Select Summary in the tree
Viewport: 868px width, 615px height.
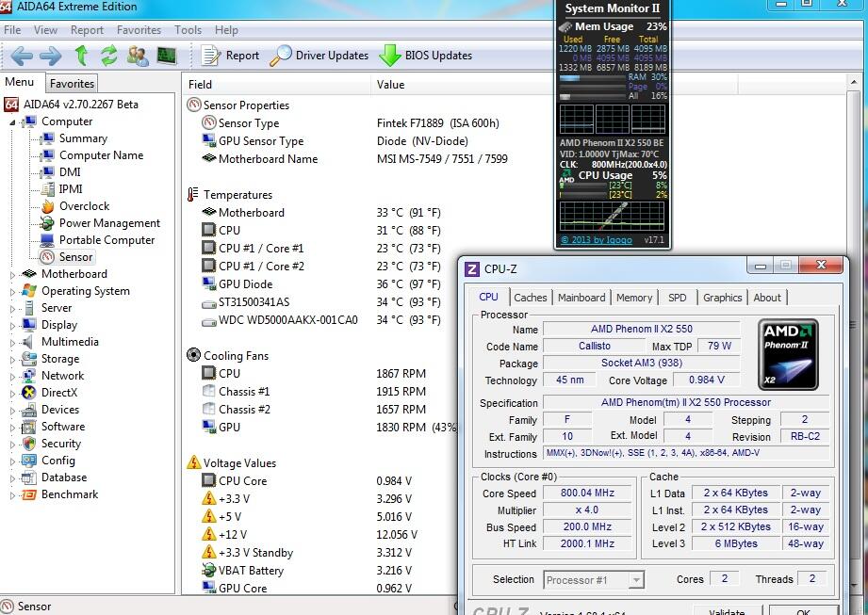tap(83, 138)
